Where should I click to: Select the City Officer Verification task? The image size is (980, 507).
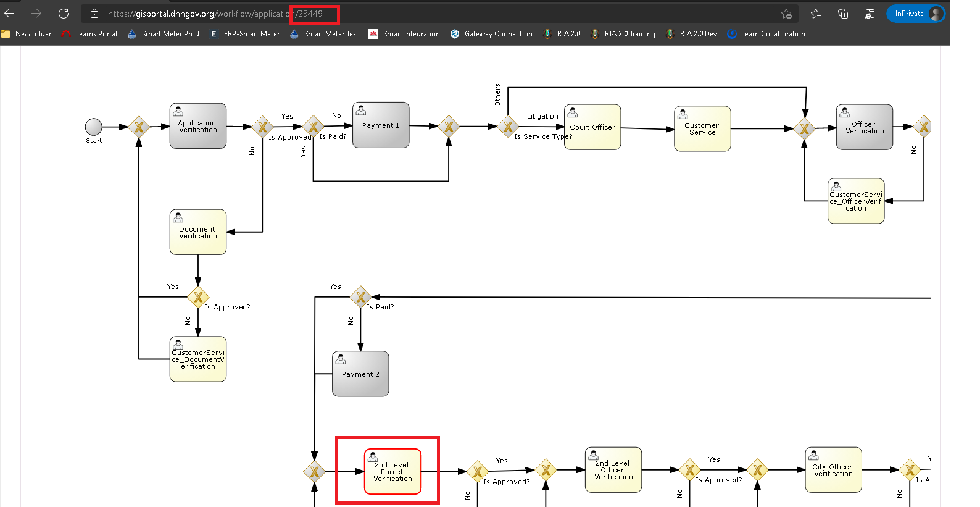pos(833,470)
